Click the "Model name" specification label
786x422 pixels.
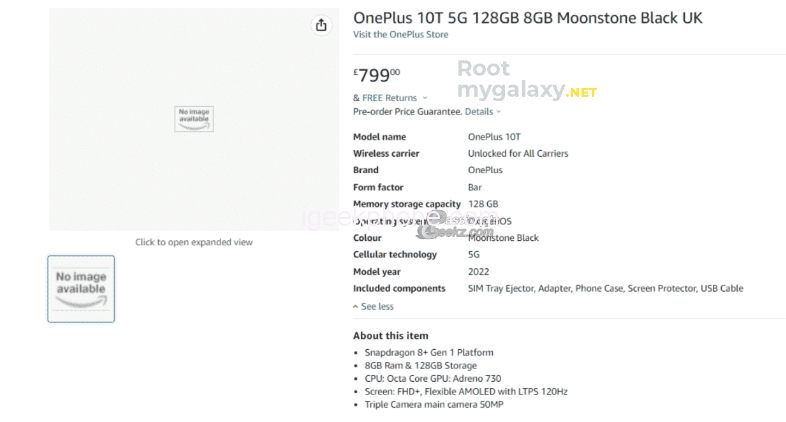(x=380, y=137)
